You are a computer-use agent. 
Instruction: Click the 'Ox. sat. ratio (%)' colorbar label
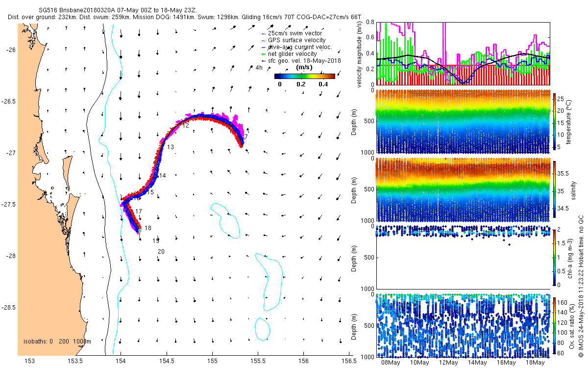click(x=572, y=326)
